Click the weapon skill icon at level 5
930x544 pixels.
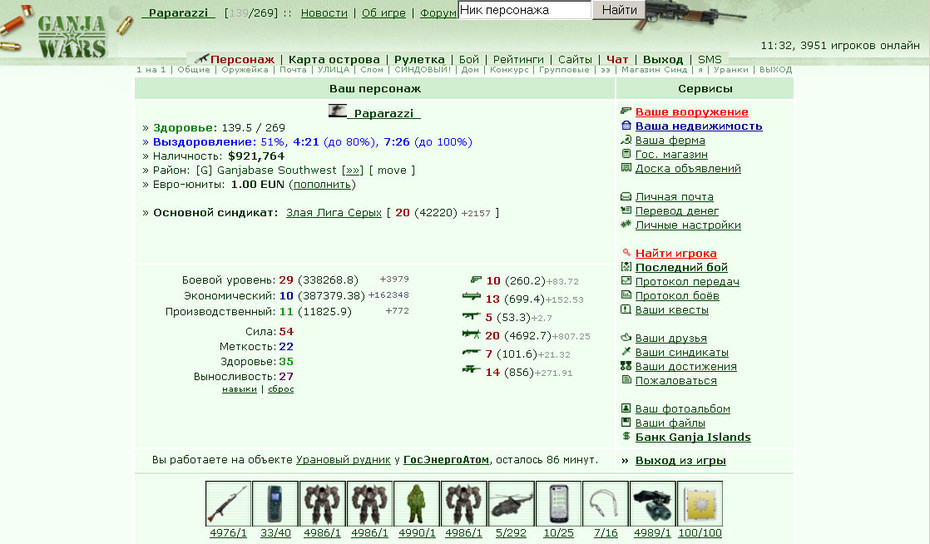pyautogui.click(x=472, y=316)
